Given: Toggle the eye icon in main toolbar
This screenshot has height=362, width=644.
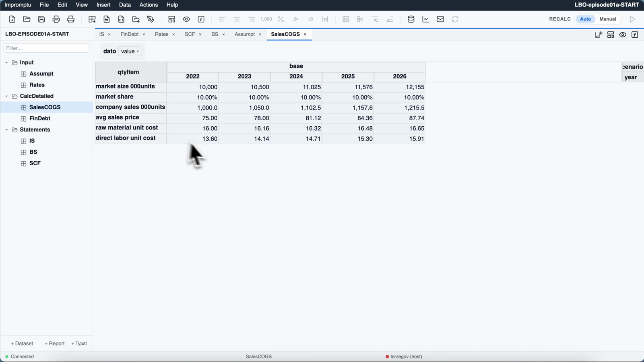Looking at the screenshot, I should [x=186, y=19].
